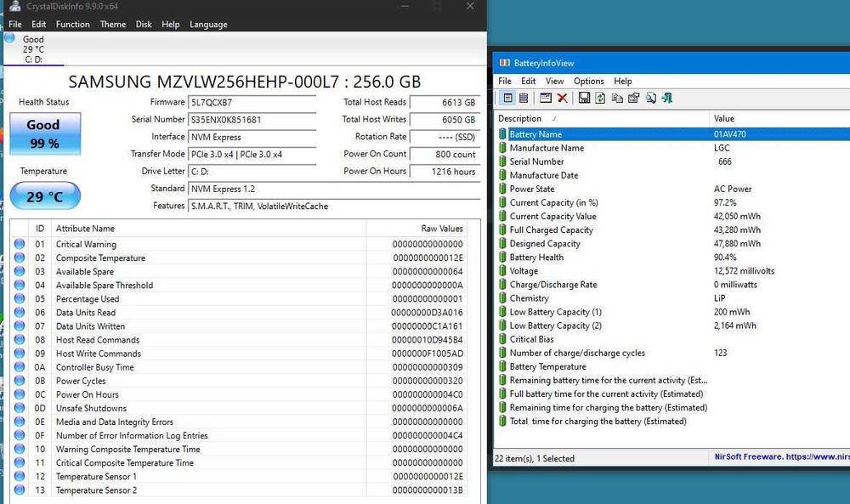Click Raw Values column header
The width and height of the screenshot is (850, 504).
coord(418,229)
